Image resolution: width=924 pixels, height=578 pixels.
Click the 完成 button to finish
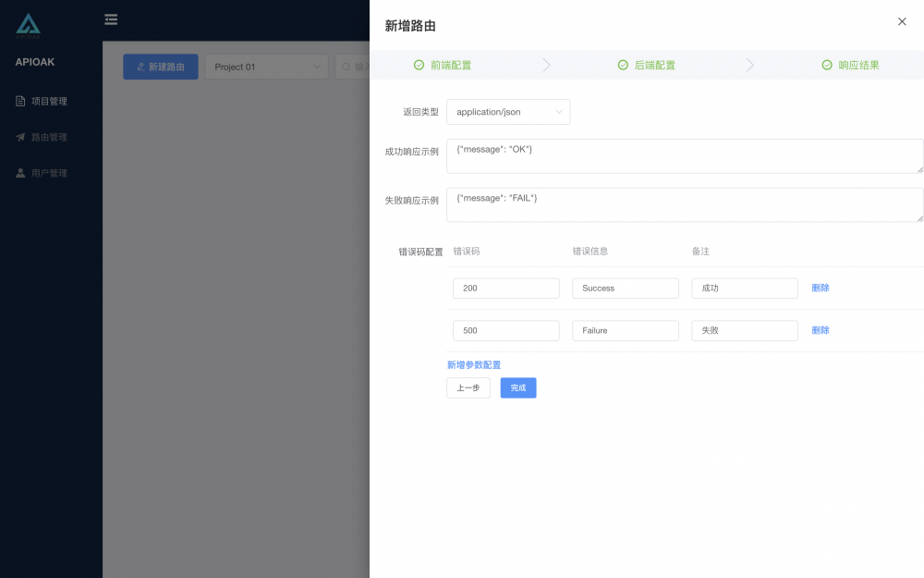click(518, 387)
